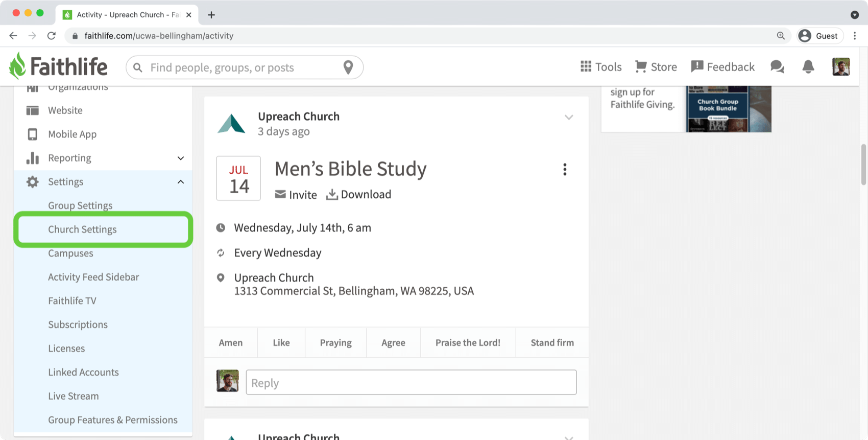Open Linked Accounts
This screenshot has width=868, height=440.
(83, 373)
